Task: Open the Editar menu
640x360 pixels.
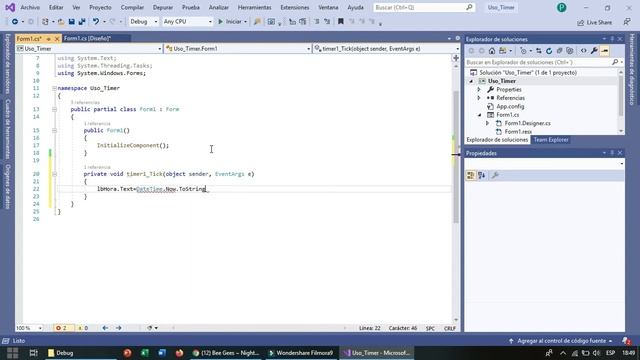Action: 56,7
